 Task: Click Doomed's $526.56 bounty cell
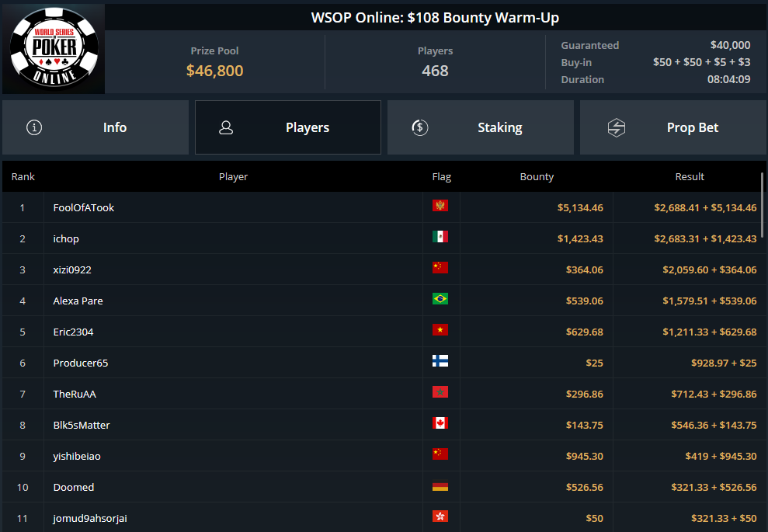click(584, 488)
